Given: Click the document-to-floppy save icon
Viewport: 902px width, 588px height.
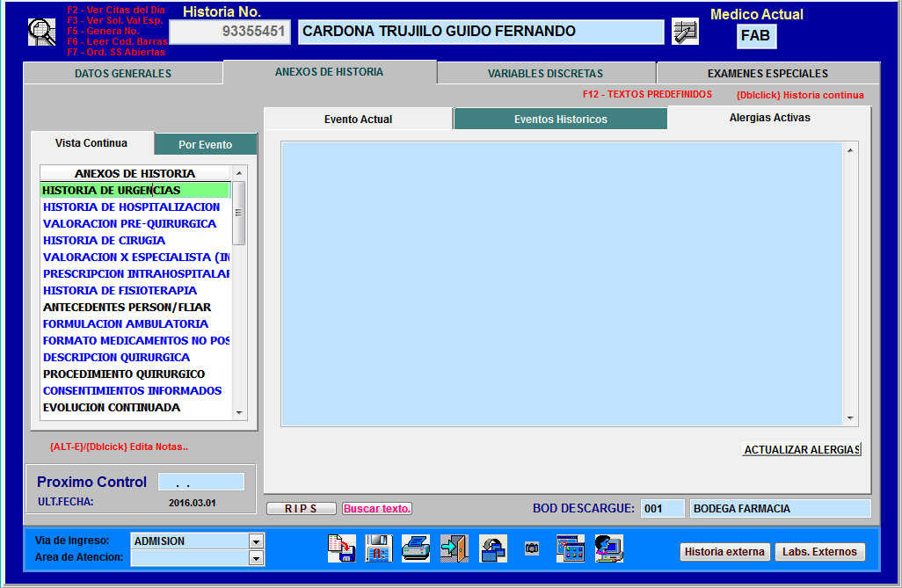Looking at the screenshot, I should (342, 548).
